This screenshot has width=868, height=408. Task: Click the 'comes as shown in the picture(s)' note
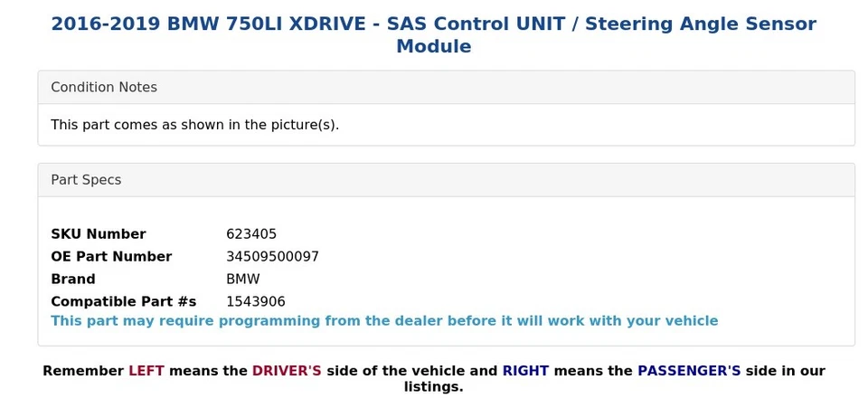pyautogui.click(x=194, y=125)
